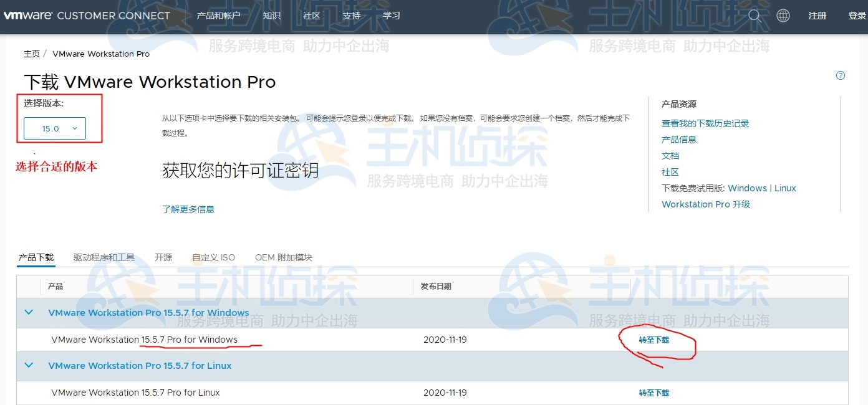Open the 选择版本 dropdown showing 15.0
Viewport: 868px width, 405px height.
click(x=54, y=128)
